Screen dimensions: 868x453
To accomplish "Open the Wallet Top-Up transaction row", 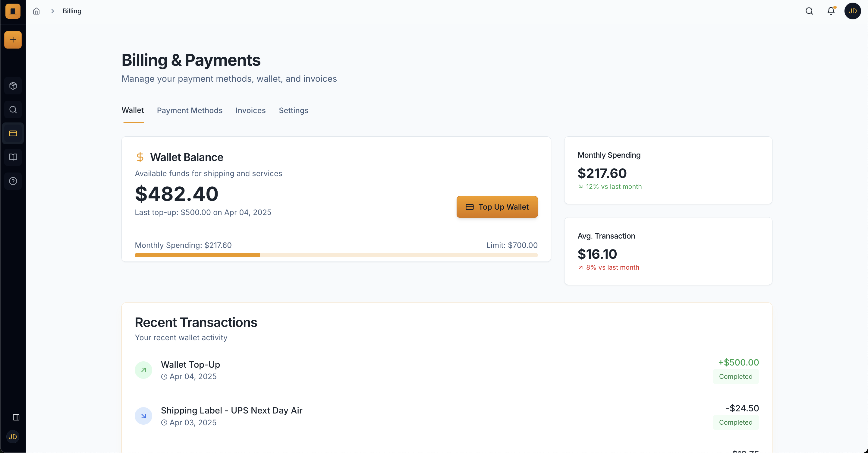I will click(x=446, y=370).
